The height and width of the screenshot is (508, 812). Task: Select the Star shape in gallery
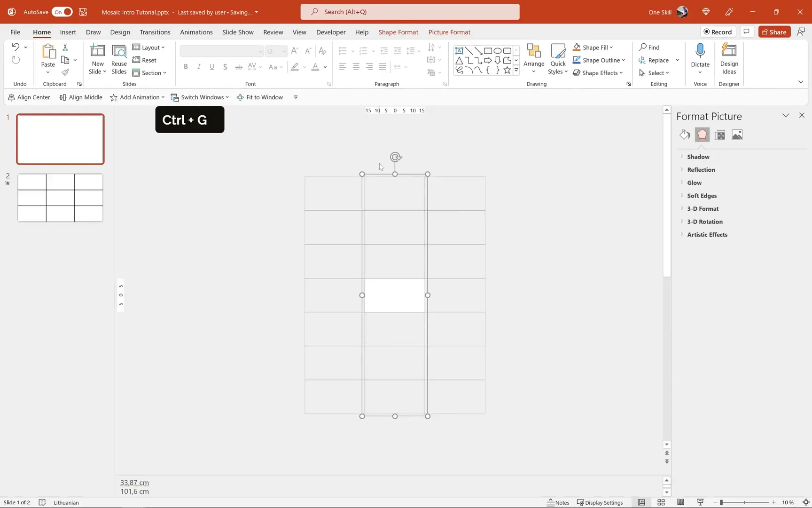coord(507,70)
